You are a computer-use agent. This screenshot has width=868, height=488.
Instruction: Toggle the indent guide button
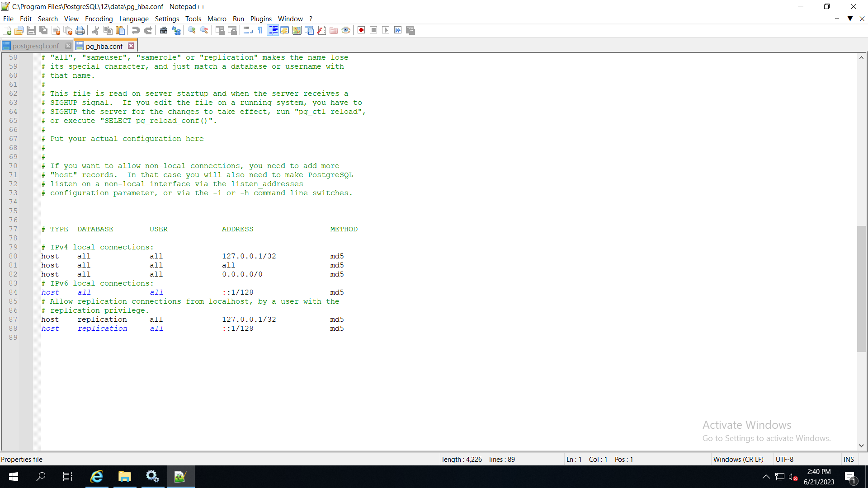pyautogui.click(x=273, y=30)
